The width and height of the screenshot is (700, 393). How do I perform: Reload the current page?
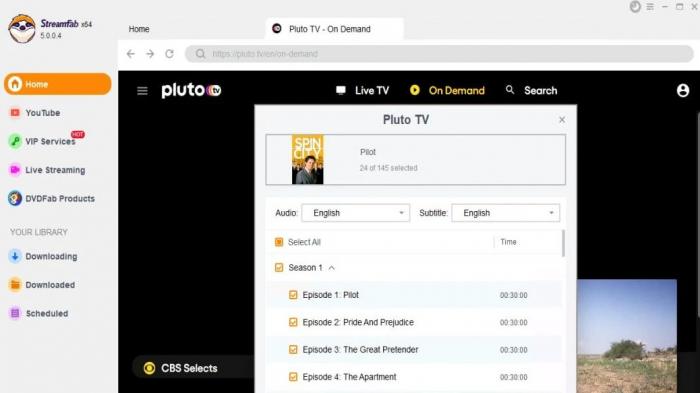170,54
